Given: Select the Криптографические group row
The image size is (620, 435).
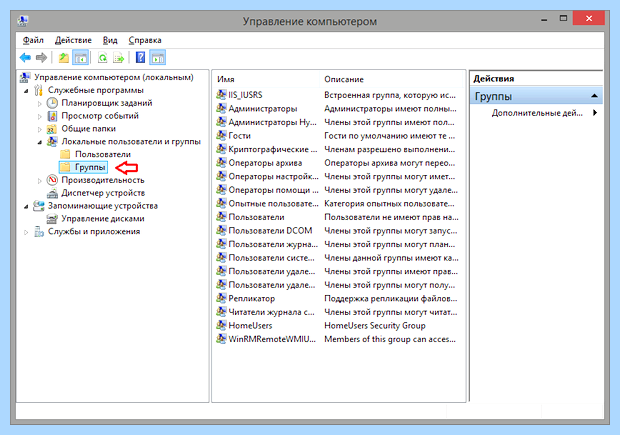Looking at the screenshot, I should [338, 149].
